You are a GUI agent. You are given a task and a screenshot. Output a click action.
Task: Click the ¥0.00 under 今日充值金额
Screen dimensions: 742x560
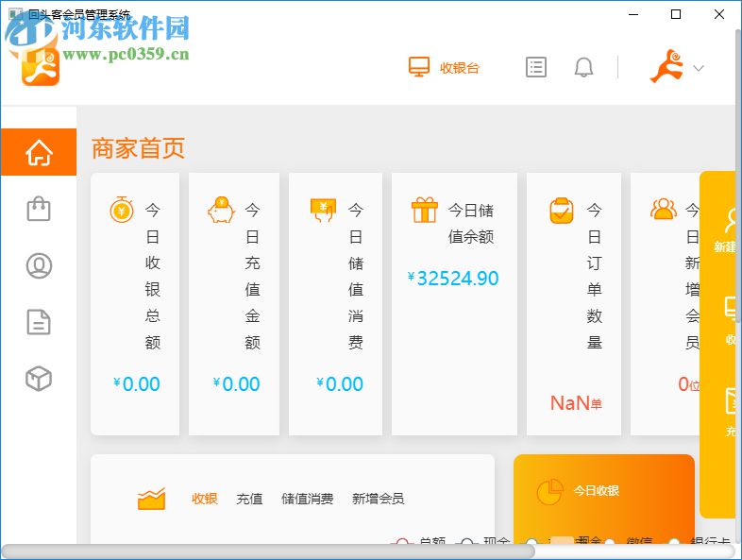point(236,384)
